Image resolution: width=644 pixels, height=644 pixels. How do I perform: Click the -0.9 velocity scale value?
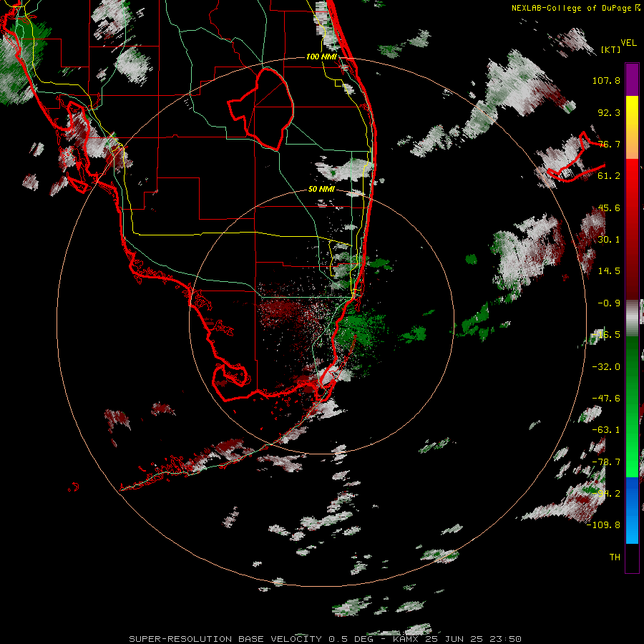(609, 303)
